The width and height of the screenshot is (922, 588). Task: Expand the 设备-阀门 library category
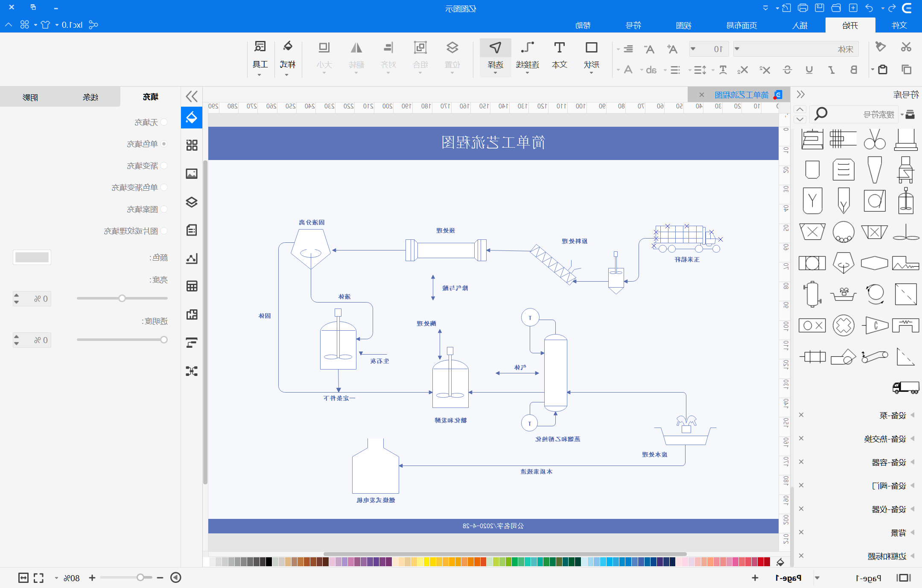[913, 486]
